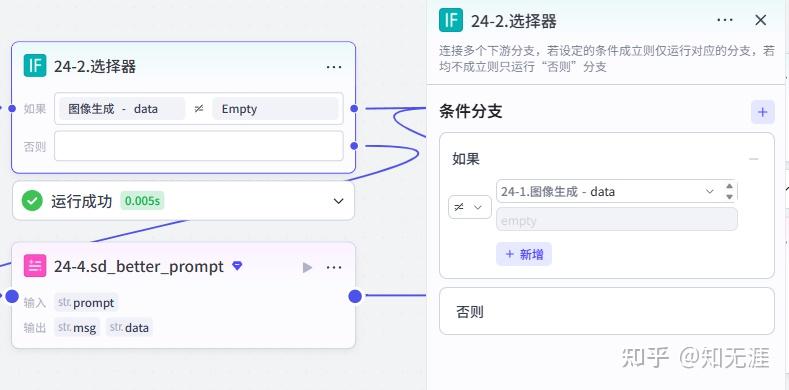Click the not-equal sign in node condition
The height and width of the screenshot is (390, 789).
(199, 109)
